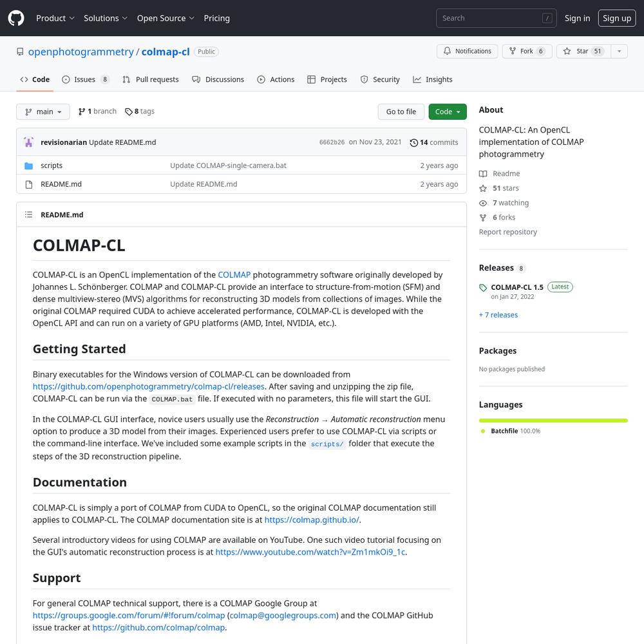Click the README.md file icon
Image resolution: width=644 pixels, height=644 pixels.
[29, 184]
